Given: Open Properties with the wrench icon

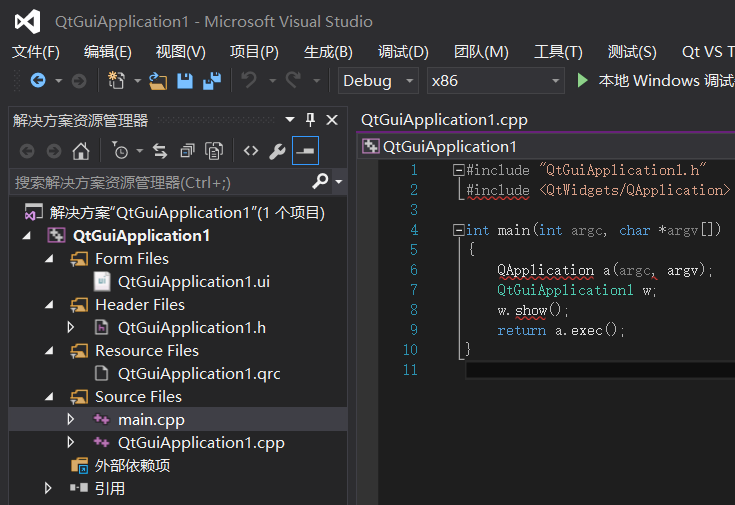Looking at the screenshot, I should point(277,151).
